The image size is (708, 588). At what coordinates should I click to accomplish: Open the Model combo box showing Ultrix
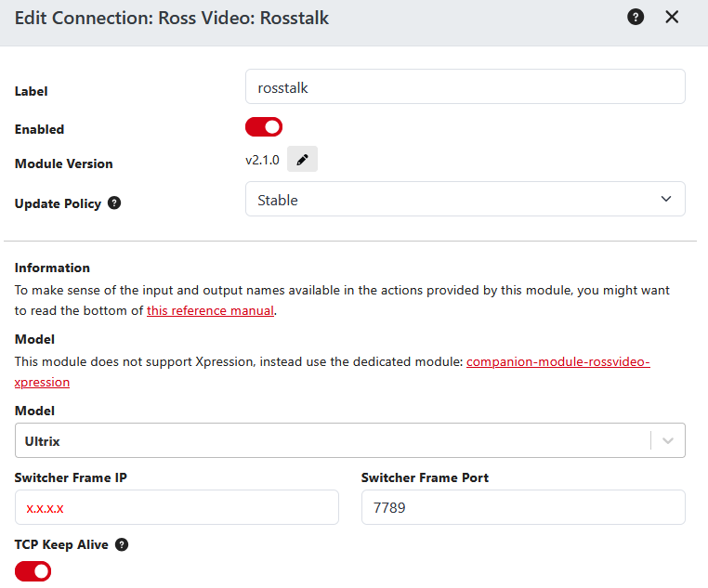pos(334,440)
